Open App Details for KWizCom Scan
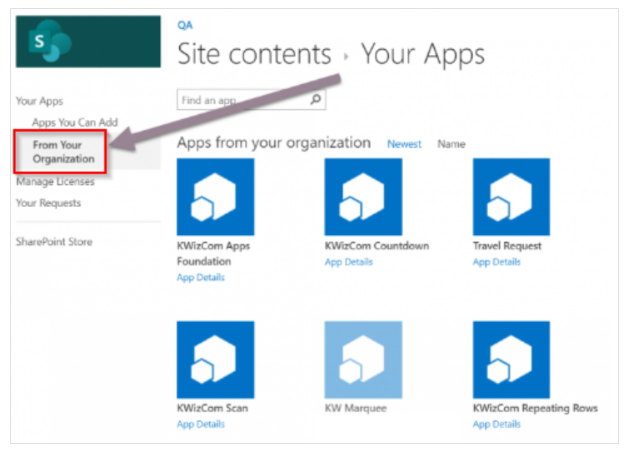 click(x=200, y=424)
